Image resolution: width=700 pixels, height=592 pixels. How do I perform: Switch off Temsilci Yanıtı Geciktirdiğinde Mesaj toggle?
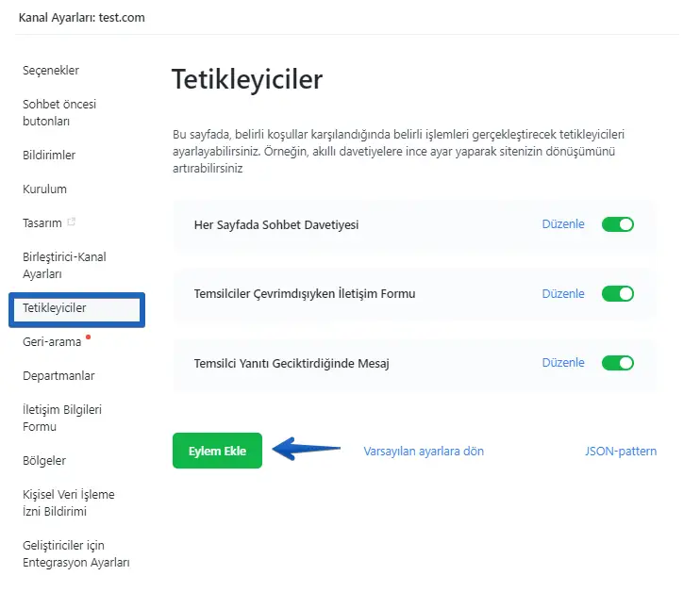[x=618, y=362]
